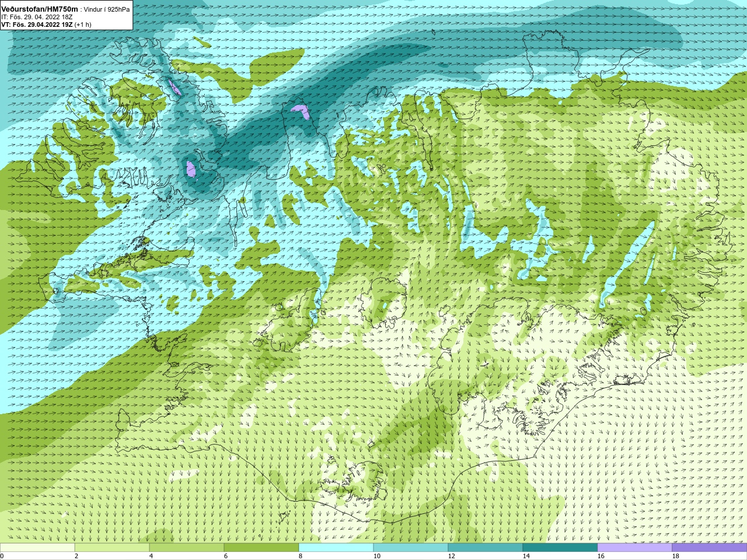Choose the 12–14 teal legend segment
The image size is (747, 560).
(x=486, y=548)
